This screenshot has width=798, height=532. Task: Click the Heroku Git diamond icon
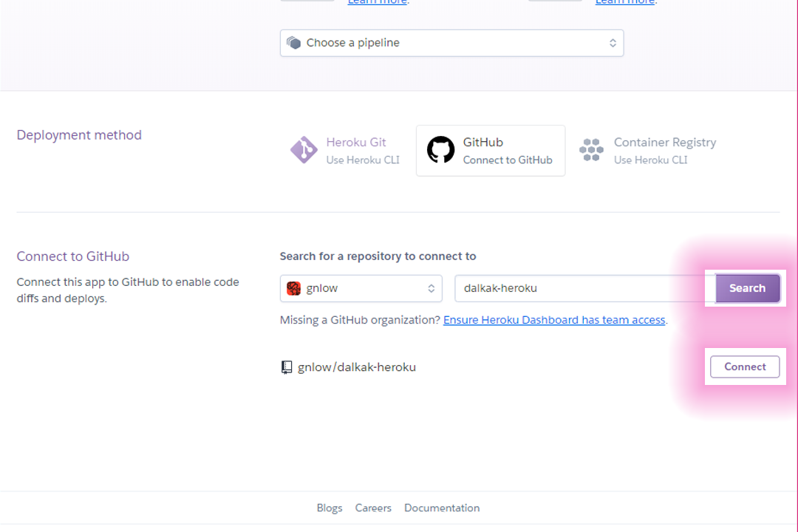coord(304,150)
